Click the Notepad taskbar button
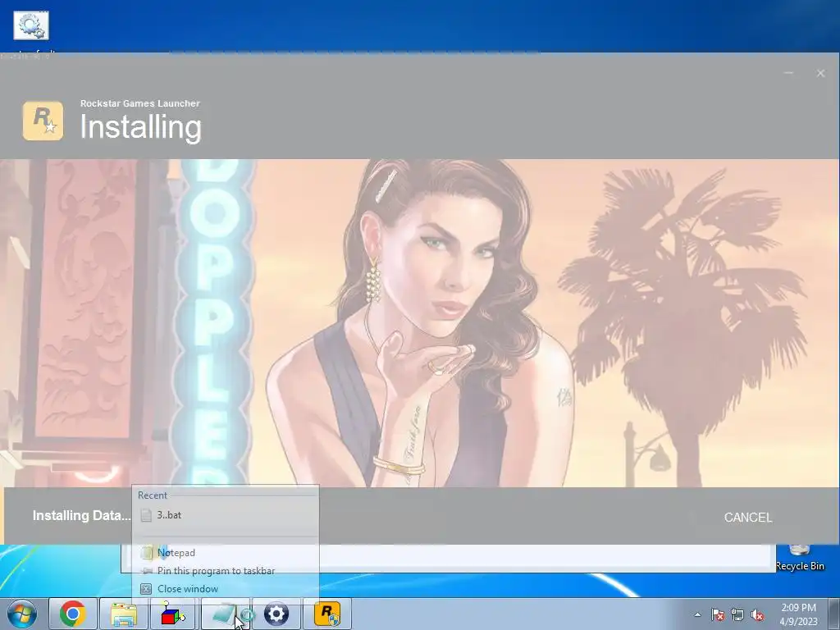The width and height of the screenshot is (840, 630). (225, 614)
